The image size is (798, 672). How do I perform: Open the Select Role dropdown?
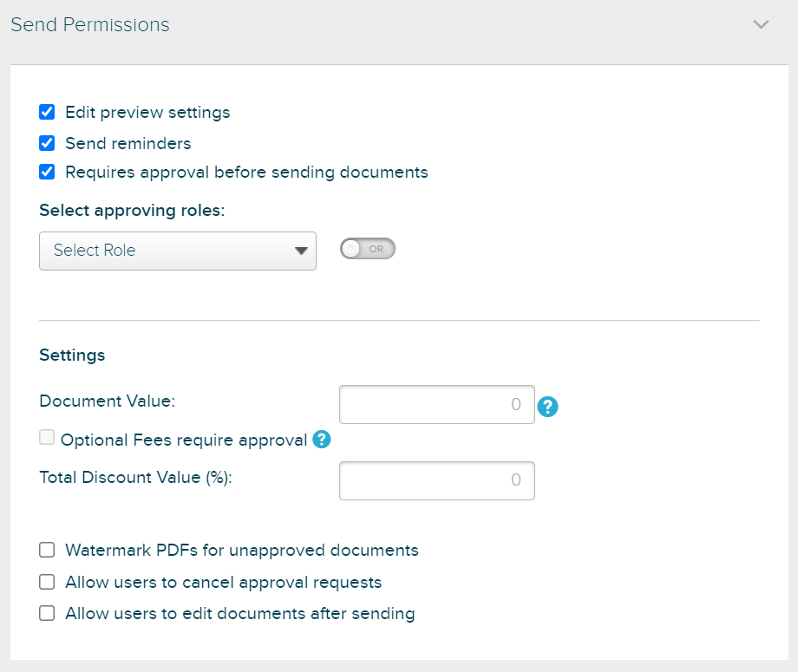coord(165,251)
